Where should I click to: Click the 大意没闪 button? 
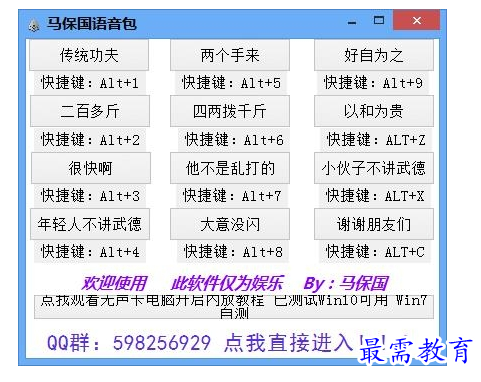pos(230,224)
